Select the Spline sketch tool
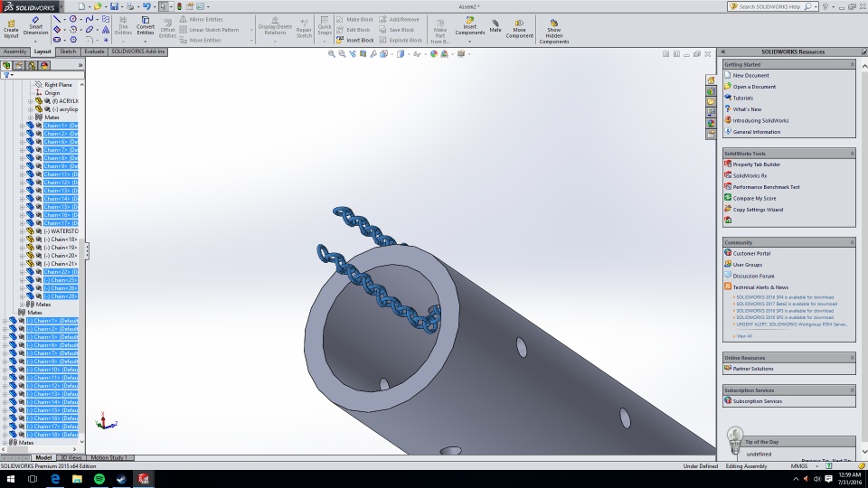This screenshot has height=488, width=868. tap(90, 19)
